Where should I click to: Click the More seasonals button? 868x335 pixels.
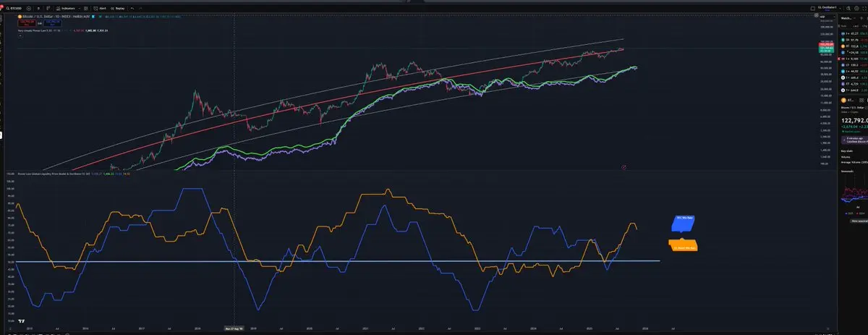(x=859, y=221)
